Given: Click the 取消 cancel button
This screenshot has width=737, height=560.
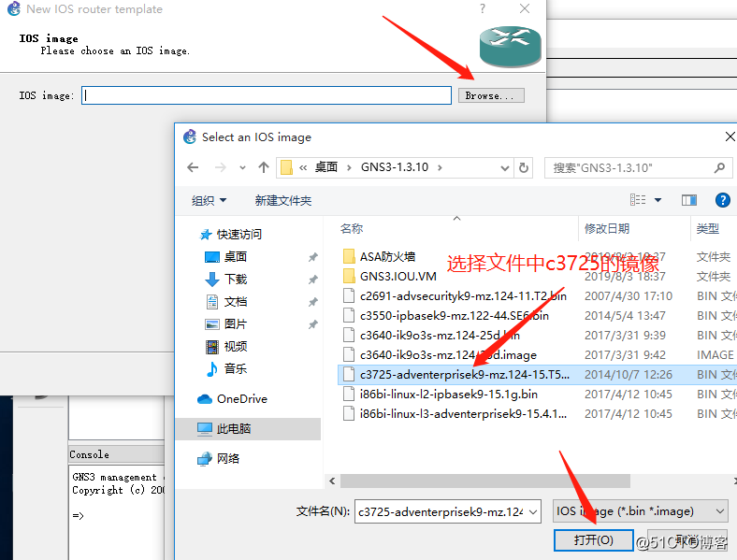Looking at the screenshot, I should [x=687, y=539].
